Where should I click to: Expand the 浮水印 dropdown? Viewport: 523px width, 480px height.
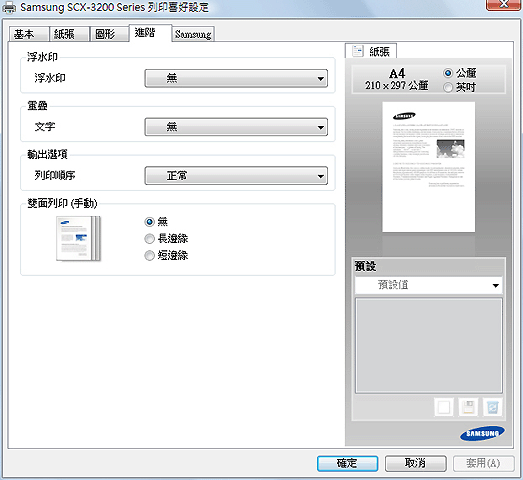[236, 78]
